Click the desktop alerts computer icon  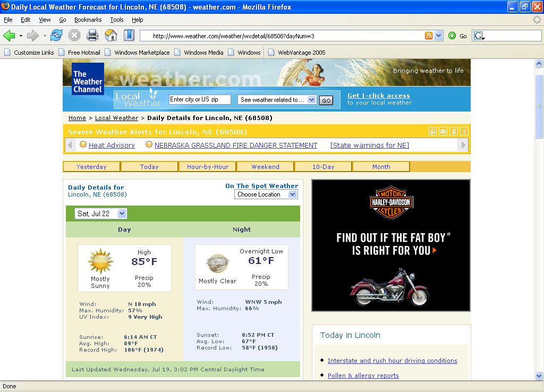tap(432, 132)
